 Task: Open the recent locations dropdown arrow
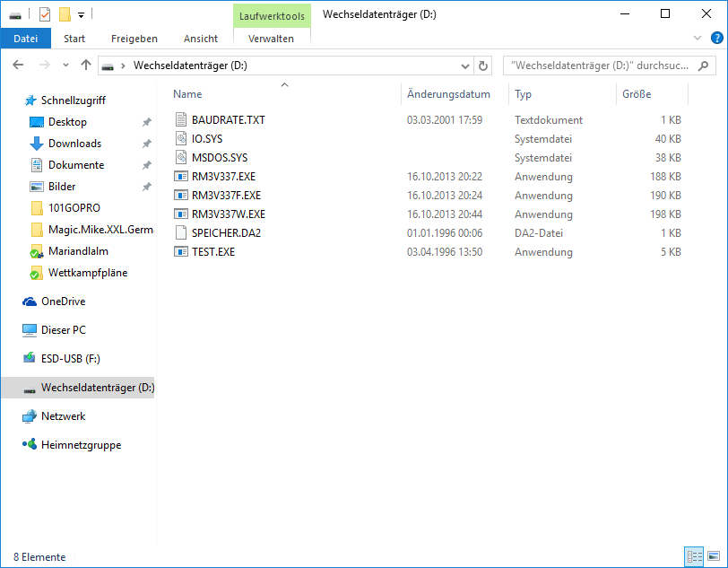65,66
